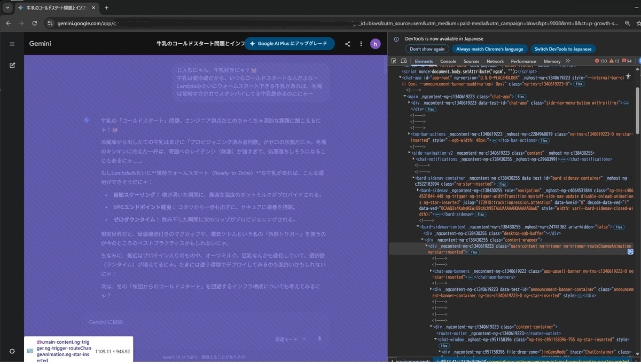Image resolution: width=641 pixels, height=364 pixels.
Task: Open a new Chrome tab with plus
Action: [x=106, y=7]
